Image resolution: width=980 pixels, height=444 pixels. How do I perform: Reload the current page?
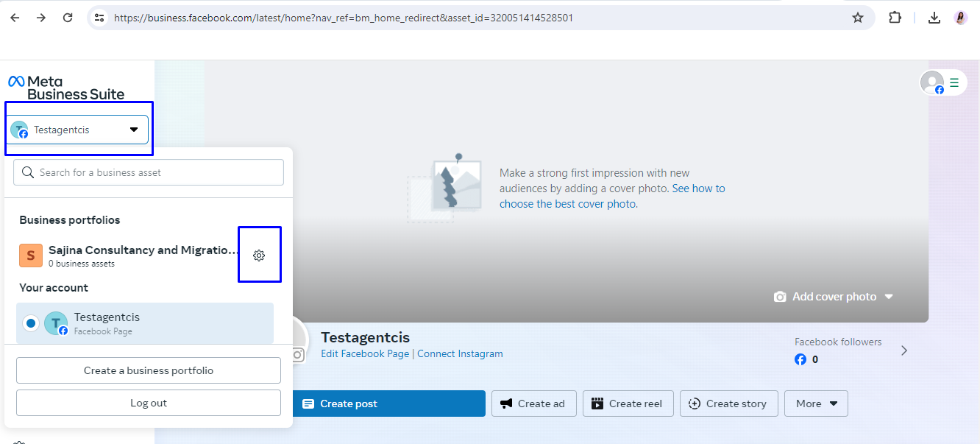pos(68,18)
